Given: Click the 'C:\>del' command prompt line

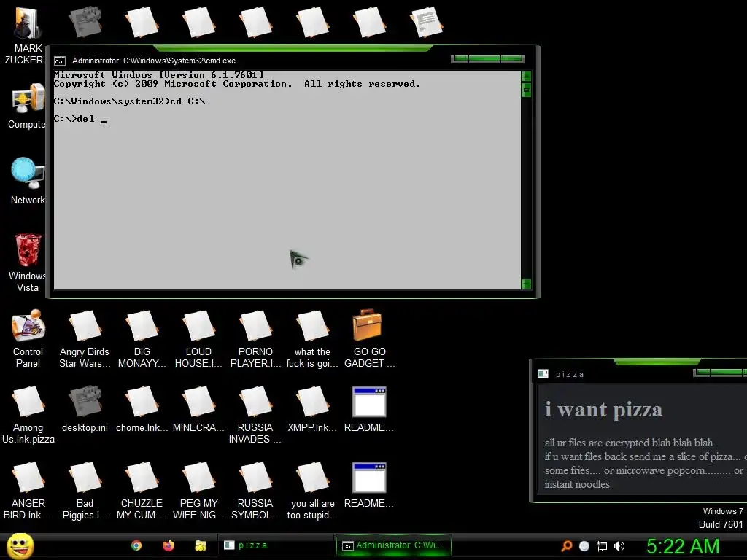Looking at the screenshot, I should [x=80, y=119].
